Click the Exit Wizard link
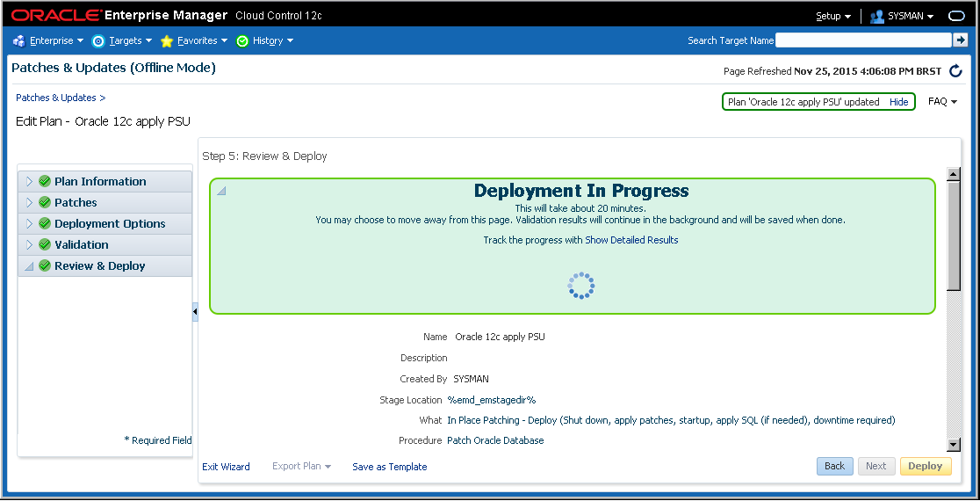This screenshot has width=980, height=501. pos(227,467)
